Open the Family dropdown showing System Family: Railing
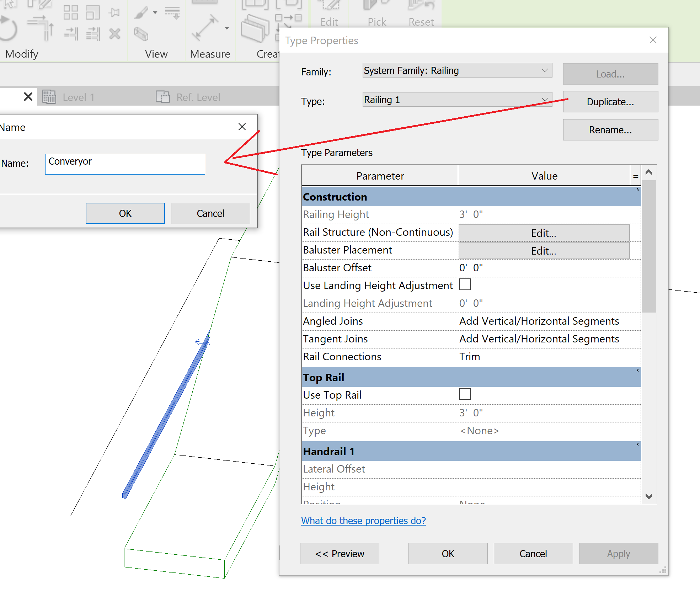The width and height of the screenshot is (700, 602). pos(456,70)
